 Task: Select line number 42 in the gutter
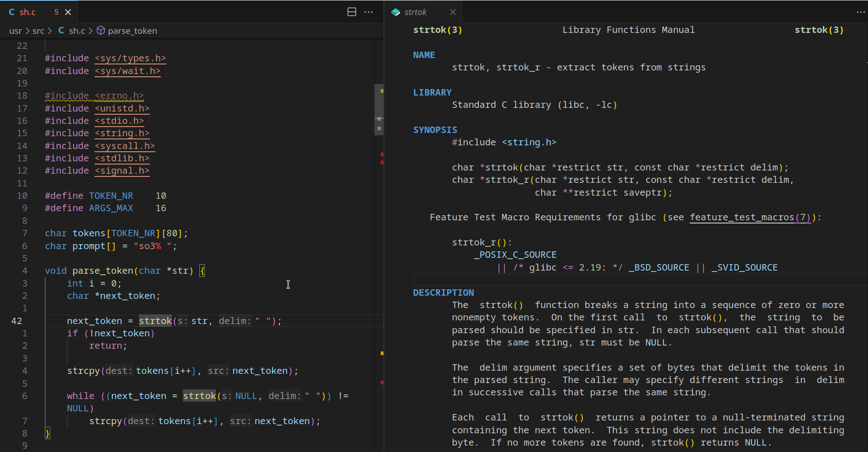coord(16,320)
